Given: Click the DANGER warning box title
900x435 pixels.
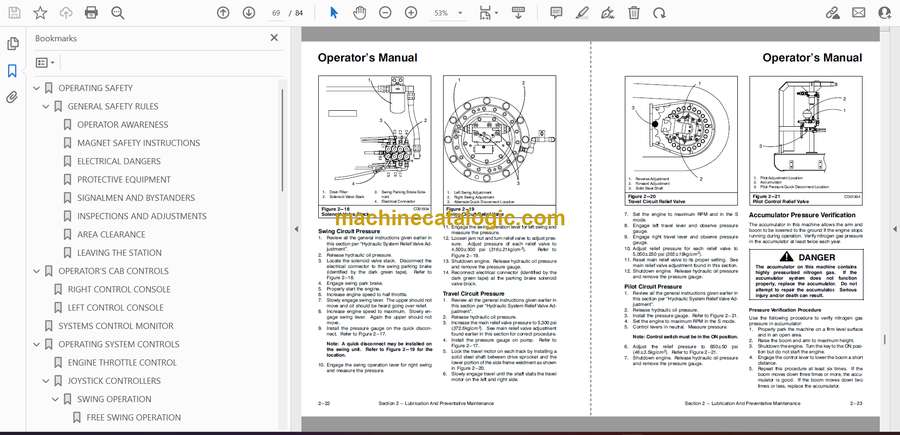Looking at the screenshot, I should pos(806,257).
